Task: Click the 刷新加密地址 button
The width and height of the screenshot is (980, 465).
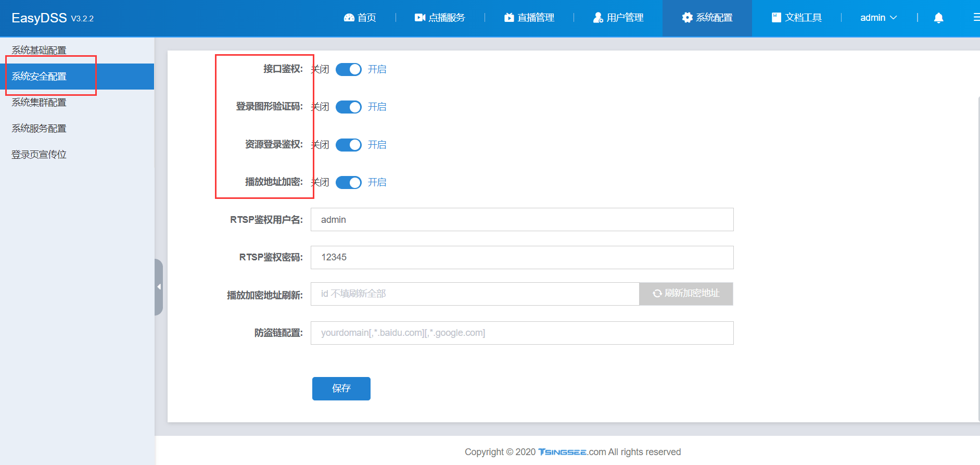Action: (x=686, y=294)
